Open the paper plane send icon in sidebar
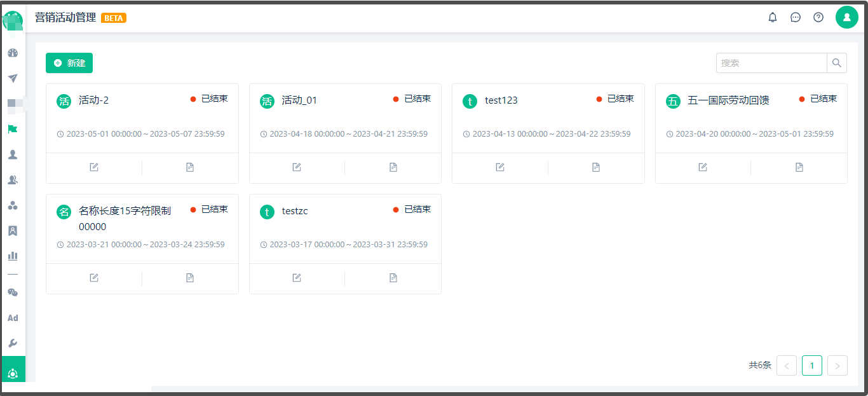 (13, 78)
